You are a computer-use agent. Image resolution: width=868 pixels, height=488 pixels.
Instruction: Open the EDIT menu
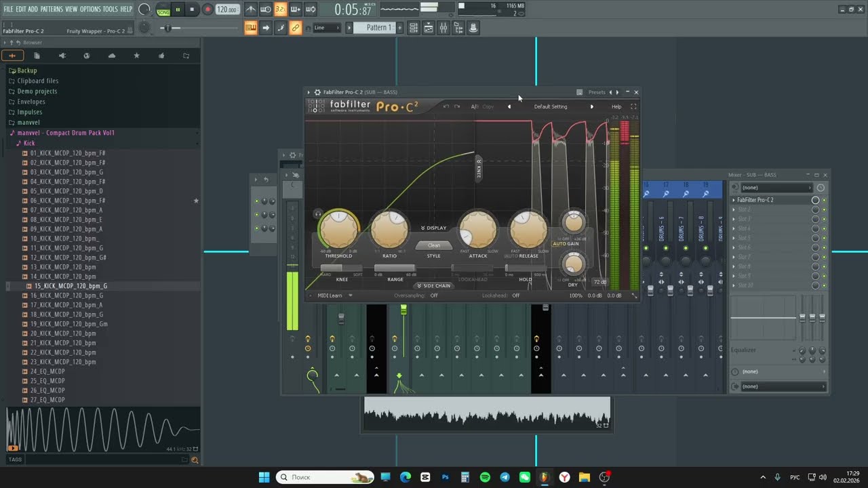21,9
